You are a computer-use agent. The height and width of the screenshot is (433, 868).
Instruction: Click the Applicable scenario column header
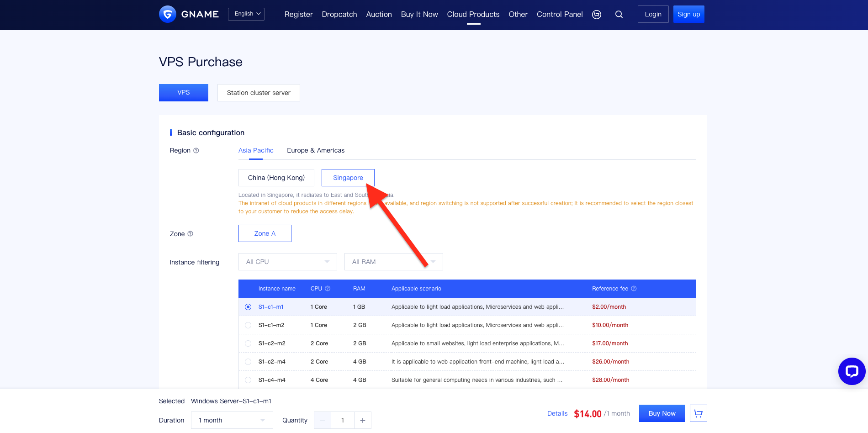pyautogui.click(x=416, y=289)
